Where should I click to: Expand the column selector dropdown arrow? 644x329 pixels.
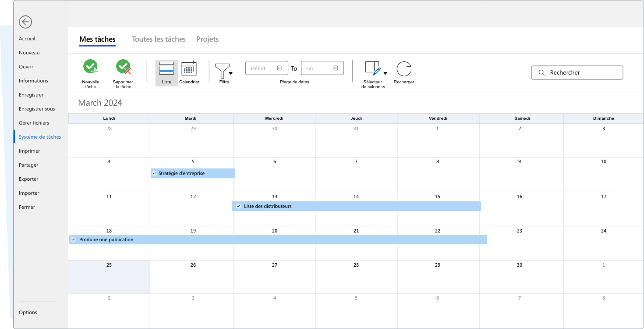click(386, 73)
